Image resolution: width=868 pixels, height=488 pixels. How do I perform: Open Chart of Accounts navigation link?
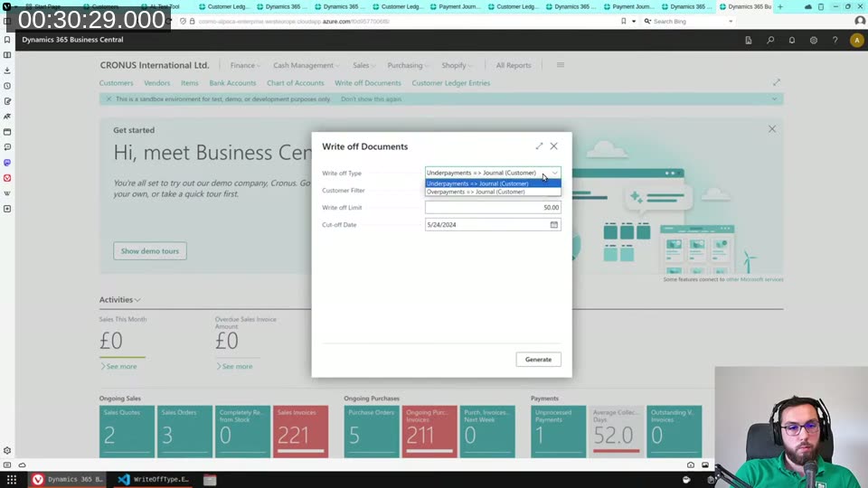click(x=295, y=83)
